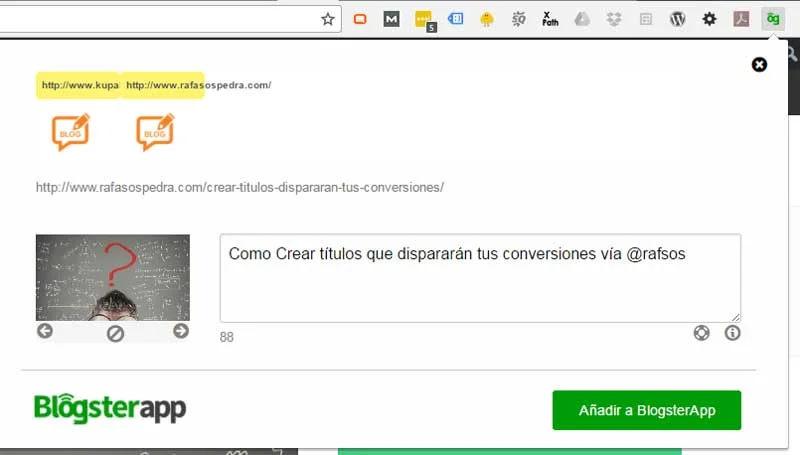This screenshot has height=455, width=800.
Task: Open the yellow extension with badge 5
Action: click(424, 20)
